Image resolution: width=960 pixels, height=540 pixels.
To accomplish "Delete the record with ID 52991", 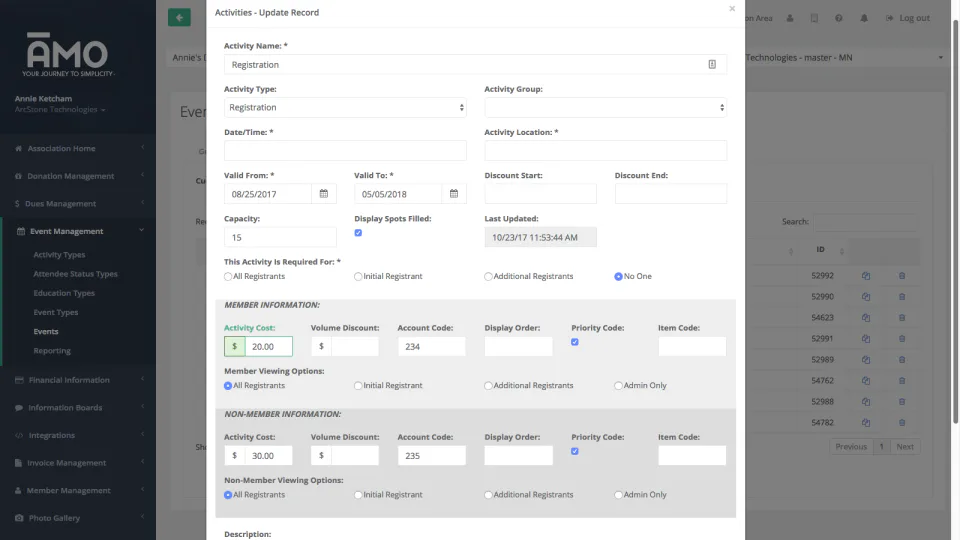I will point(902,339).
